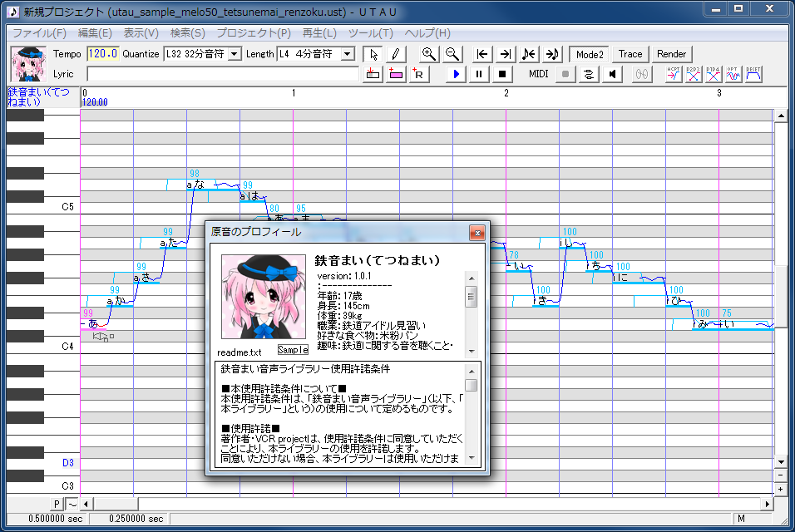The width and height of the screenshot is (795, 532).
Task: Pause playback
Action: 479,75
